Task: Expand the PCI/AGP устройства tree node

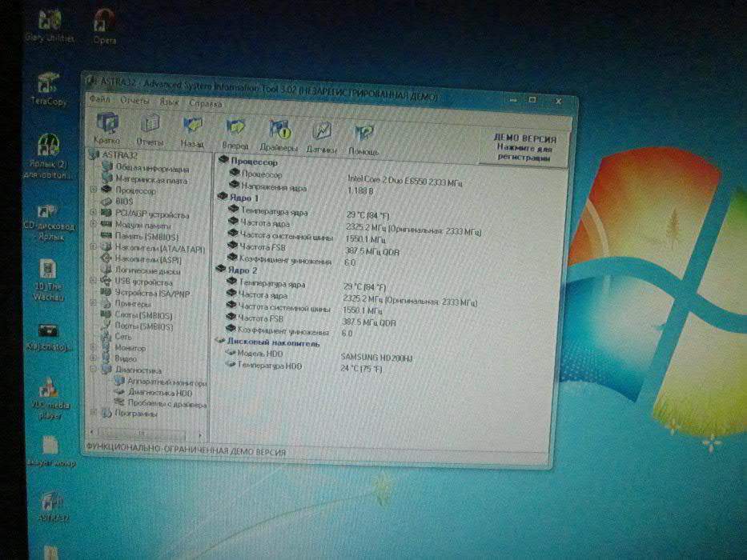Action: pos(94,212)
